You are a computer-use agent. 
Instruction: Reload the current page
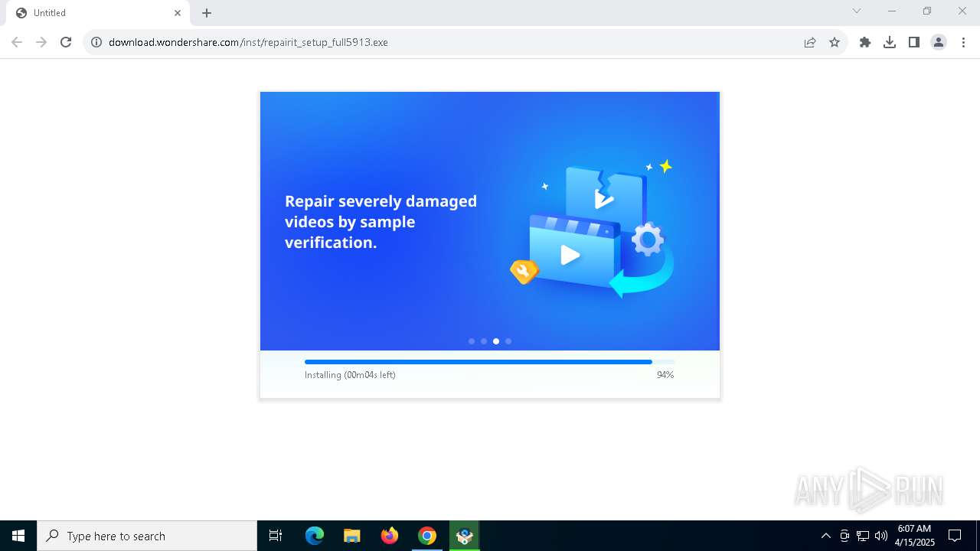(x=66, y=42)
